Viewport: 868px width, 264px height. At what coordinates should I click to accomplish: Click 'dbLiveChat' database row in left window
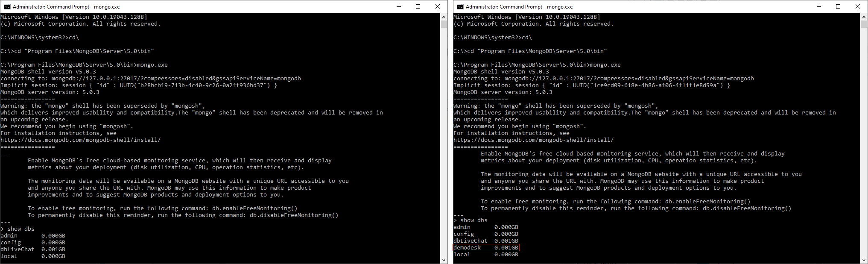tap(33, 249)
